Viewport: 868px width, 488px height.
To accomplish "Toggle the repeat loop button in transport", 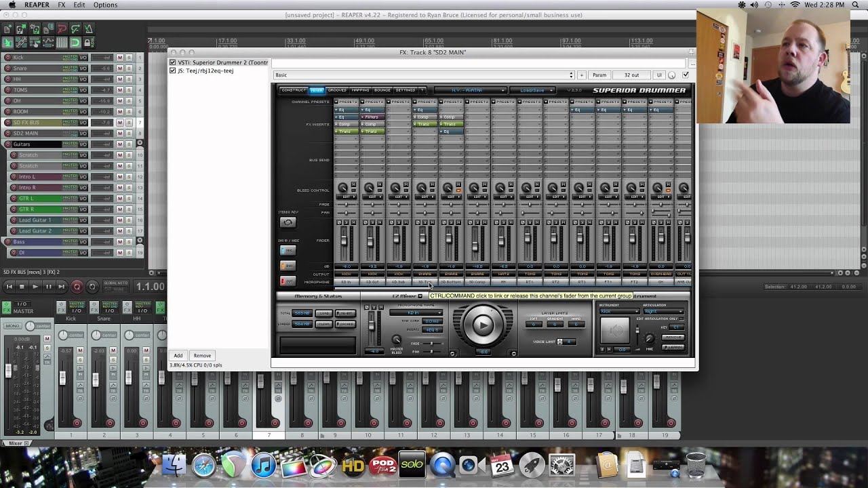I will click(x=92, y=287).
